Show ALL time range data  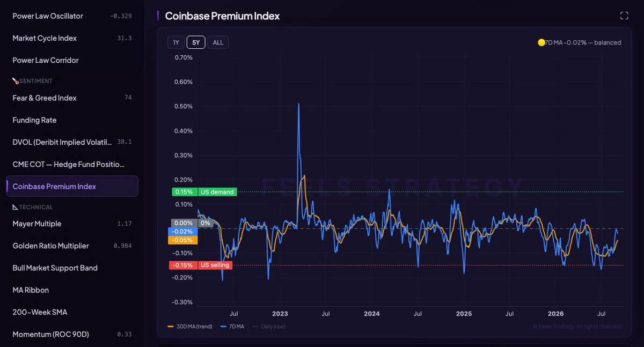(218, 42)
